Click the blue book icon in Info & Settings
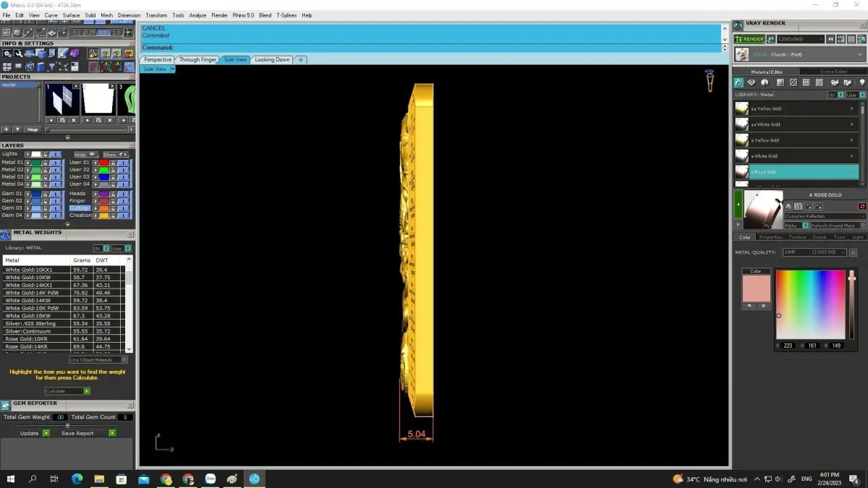 pyautogui.click(x=40, y=67)
